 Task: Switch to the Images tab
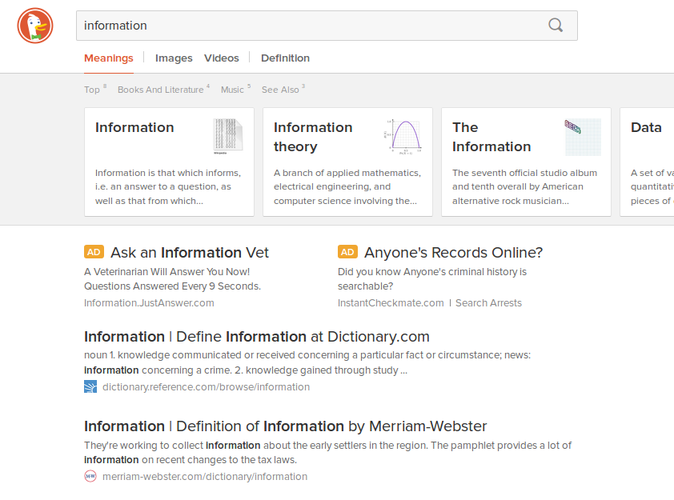[174, 58]
